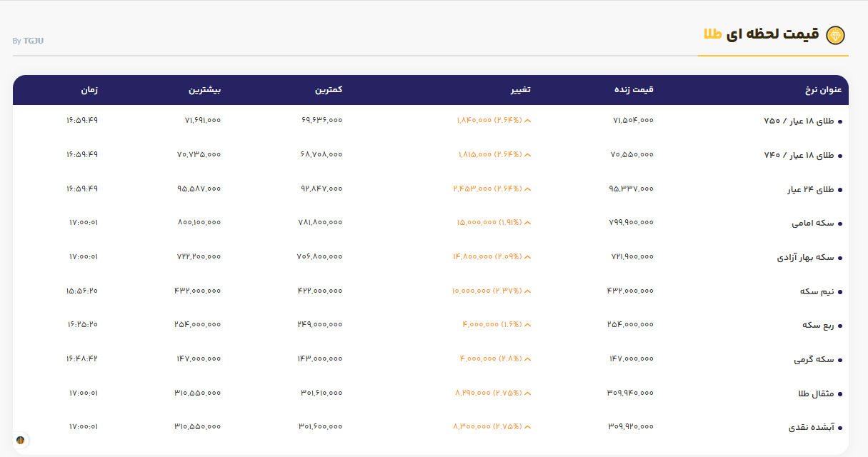868x457 pixels.
Task: Select live price ۳۰۹,۹۲۰,۰۰۰
Action: point(631,427)
